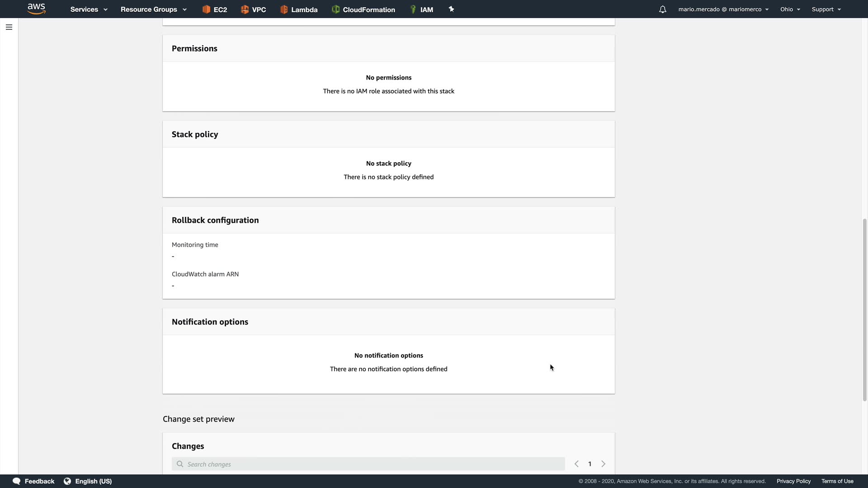Open the Terms of Use link
The height and width of the screenshot is (488, 868).
[837, 481]
